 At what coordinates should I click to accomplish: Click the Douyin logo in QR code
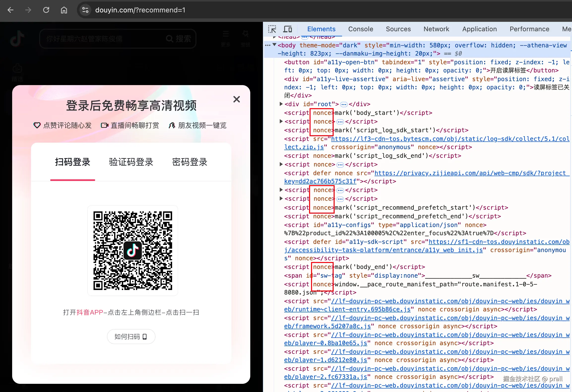tap(133, 250)
